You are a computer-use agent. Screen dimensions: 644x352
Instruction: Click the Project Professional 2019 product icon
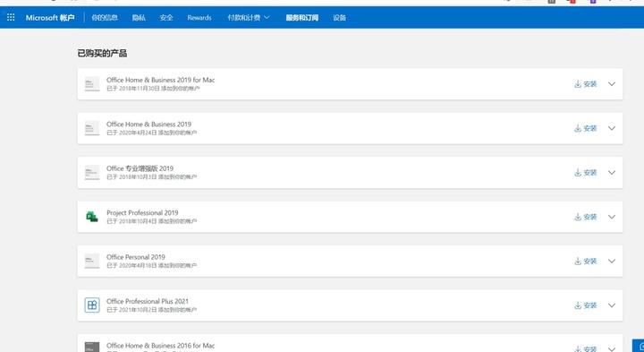point(92,217)
